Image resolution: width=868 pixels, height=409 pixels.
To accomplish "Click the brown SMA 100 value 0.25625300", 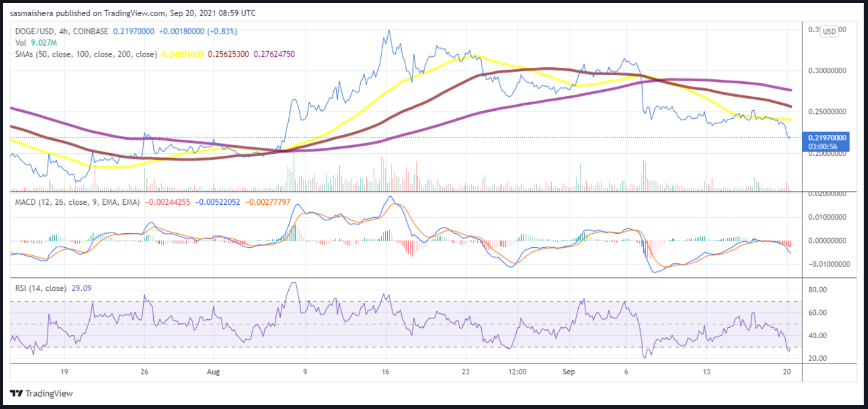I will coord(229,54).
